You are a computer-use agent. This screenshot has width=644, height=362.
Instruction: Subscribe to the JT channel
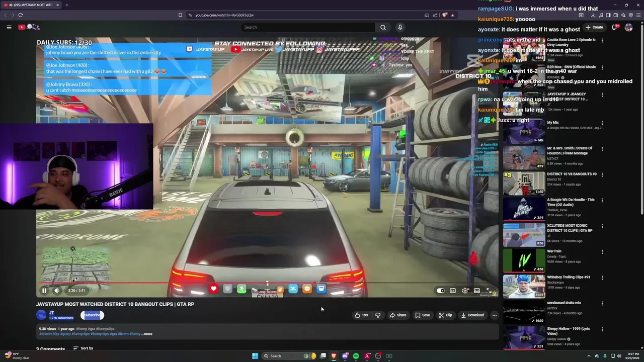pyautogui.click(x=92, y=315)
